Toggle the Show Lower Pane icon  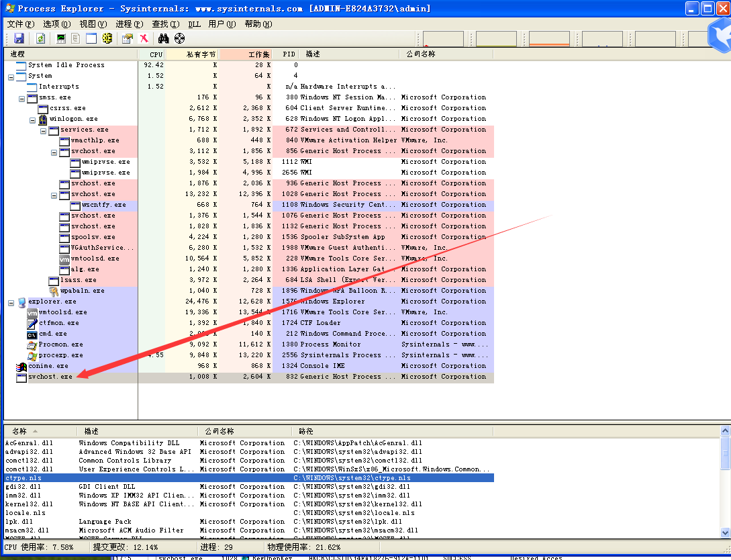[x=91, y=39]
